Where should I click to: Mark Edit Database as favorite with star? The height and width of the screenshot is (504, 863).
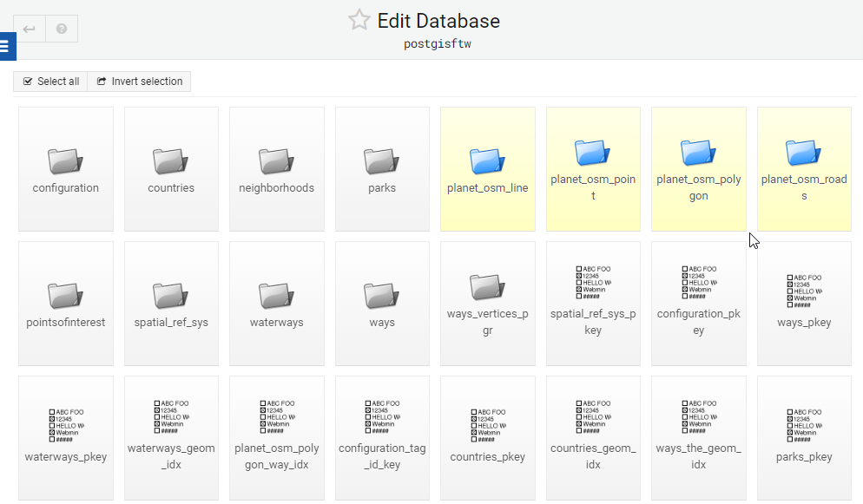pyautogui.click(x=359, y=20)
